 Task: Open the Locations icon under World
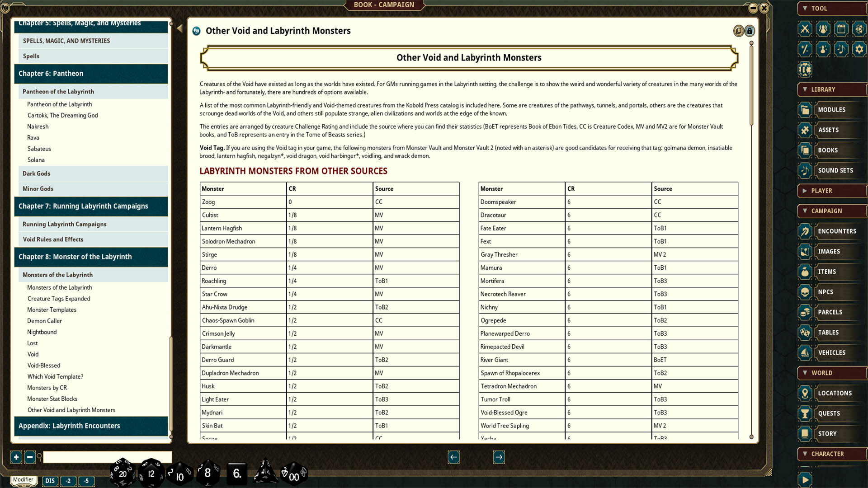805,393
